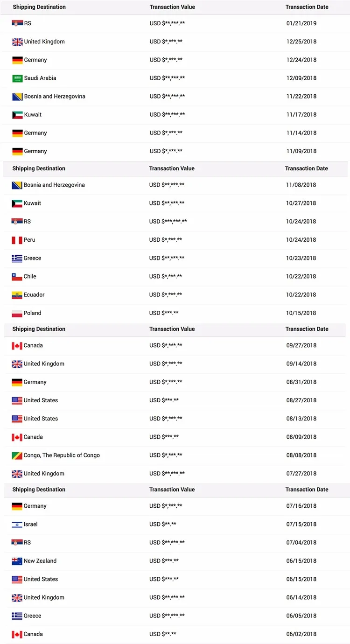
Task: Select the "Saudi Arabia" destination text
Action: [x=40, y=78]
